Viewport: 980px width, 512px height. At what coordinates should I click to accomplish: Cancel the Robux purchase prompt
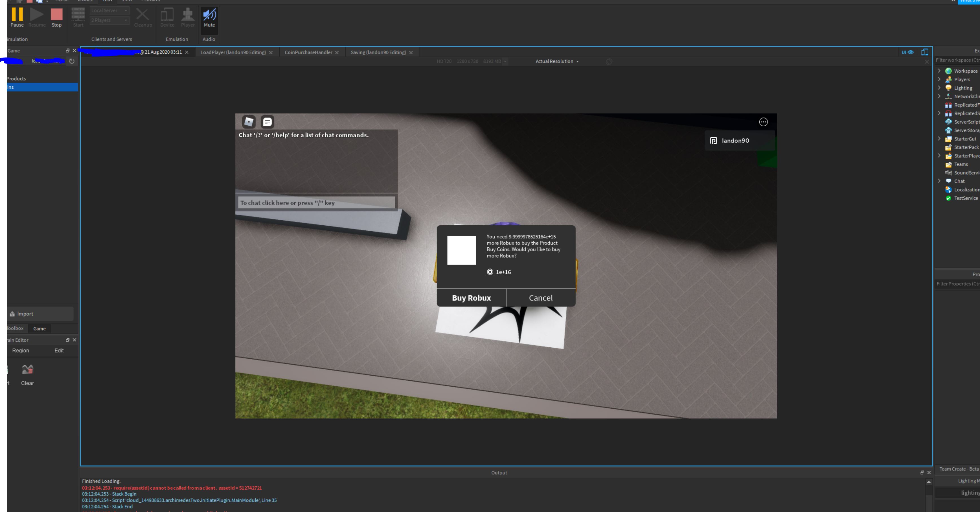point(541,298)
